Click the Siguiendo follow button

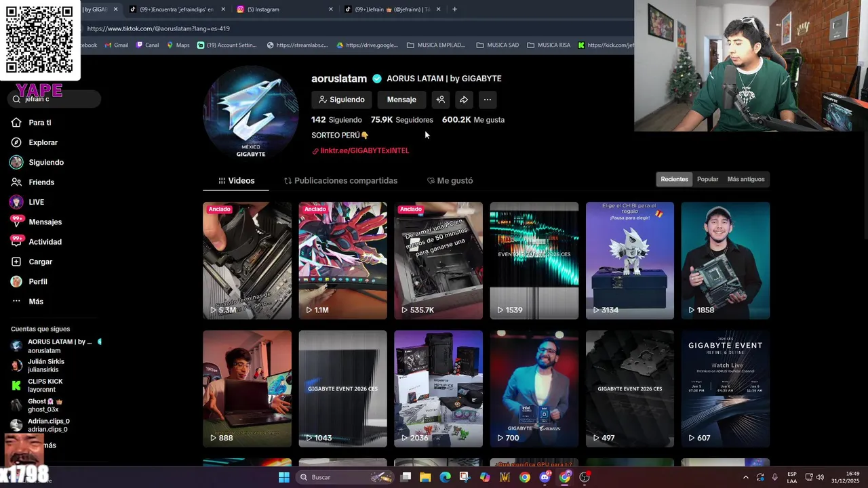point(342,100)
